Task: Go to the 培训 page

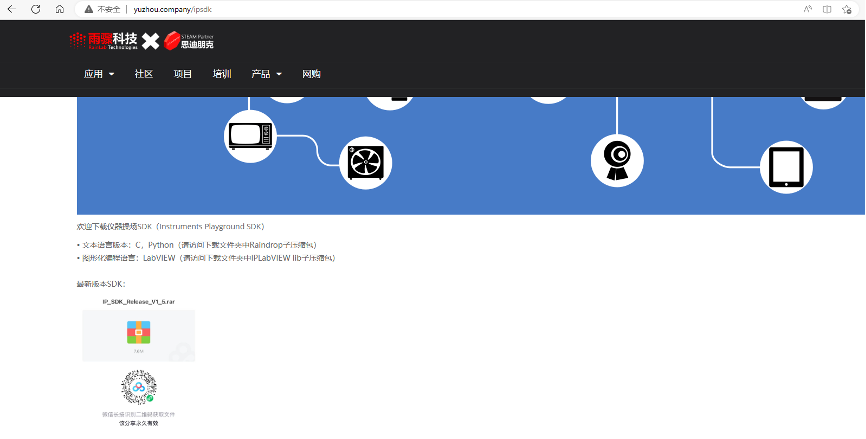Action: 222,74
